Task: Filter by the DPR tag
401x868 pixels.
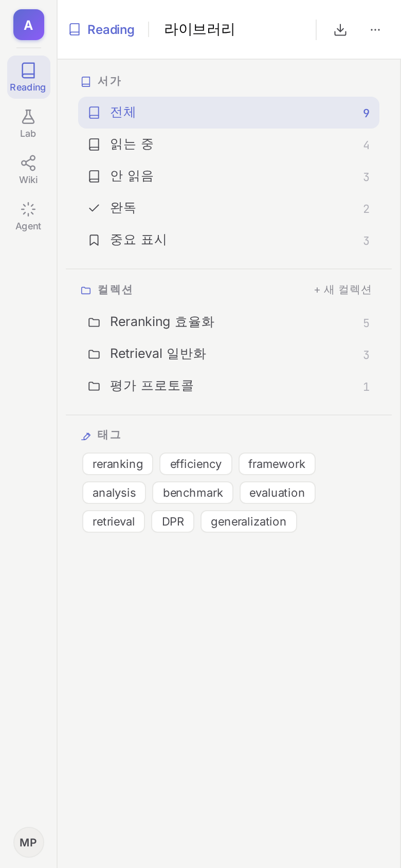Action: pos(173,521)
